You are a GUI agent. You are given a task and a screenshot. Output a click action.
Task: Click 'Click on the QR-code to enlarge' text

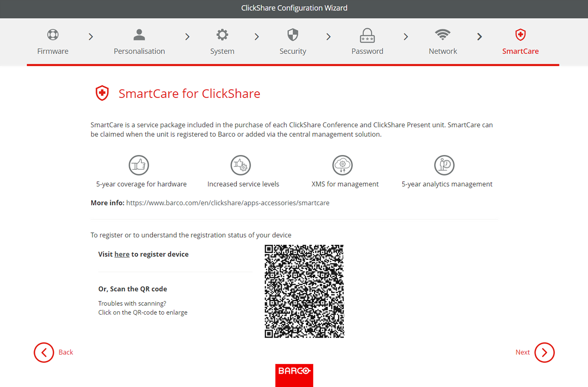coord(143,312)
